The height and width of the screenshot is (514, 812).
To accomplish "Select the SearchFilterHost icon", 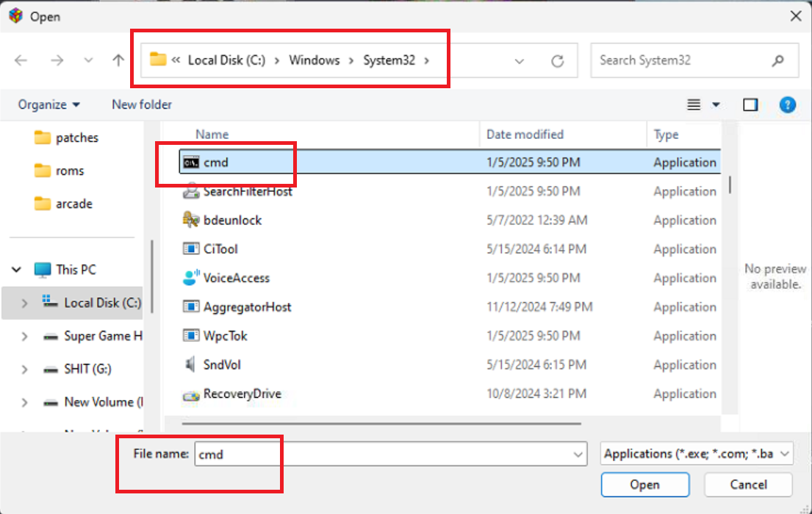I will [191, 191].
